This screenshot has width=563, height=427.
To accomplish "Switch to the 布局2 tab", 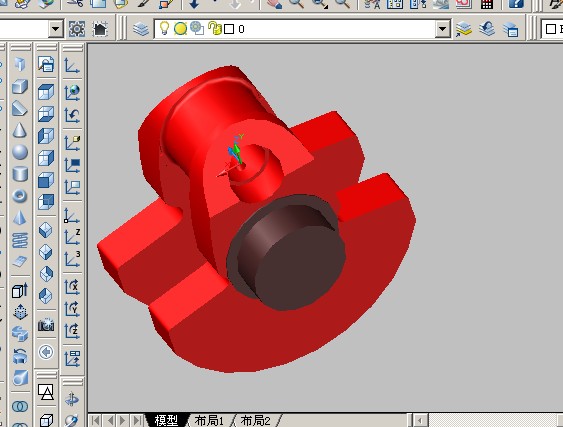I will click(255, 420).
